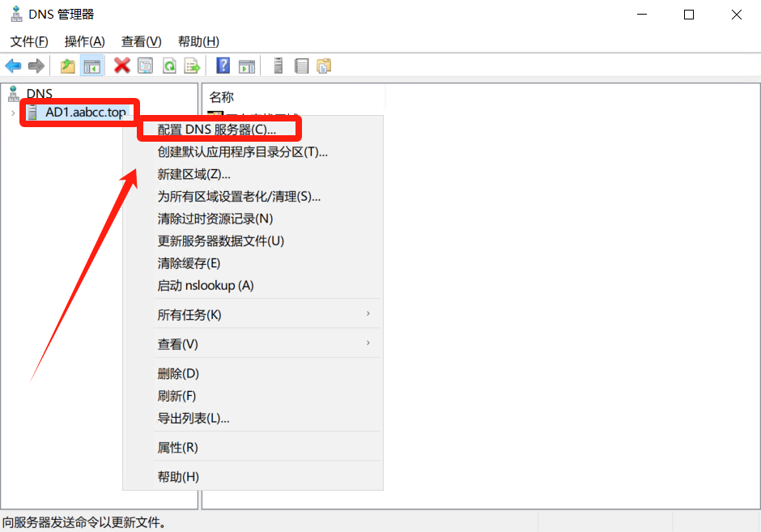The width and height of the screenshot is (761, 532).
Task: Click 启动 nslookup (A) menu entry
Action: (x=206, y=285)
